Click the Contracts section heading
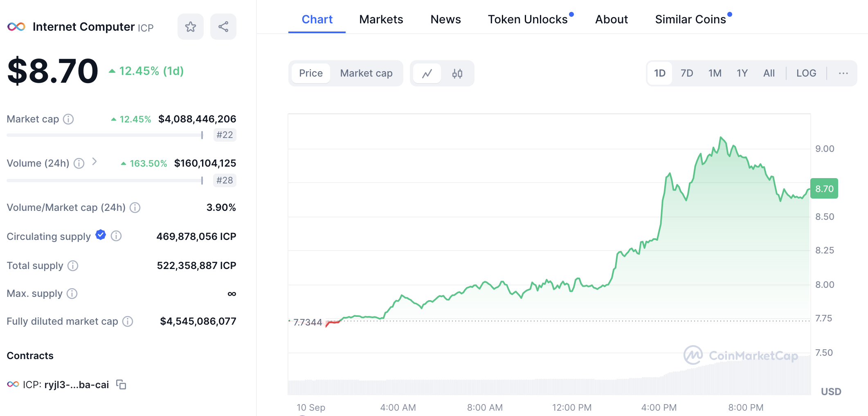Image resolution: width=868 pixels, height=416 pixels. click(x=30, y=356)
